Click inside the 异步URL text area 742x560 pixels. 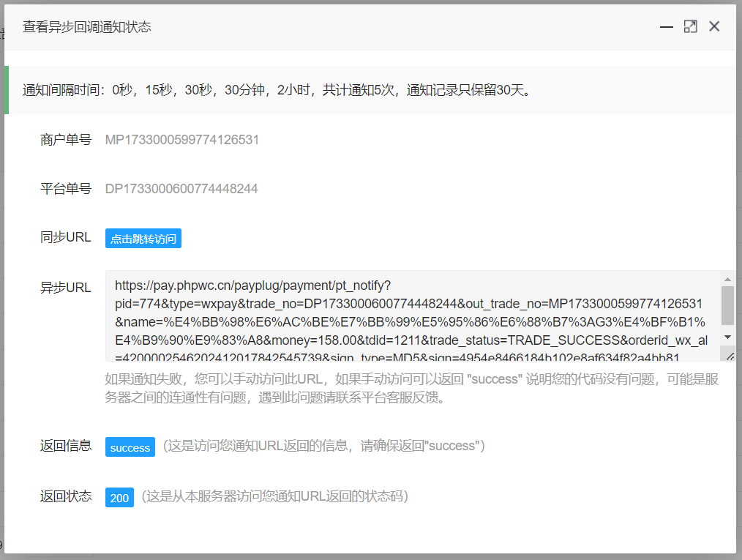click(x=410, y=315)
